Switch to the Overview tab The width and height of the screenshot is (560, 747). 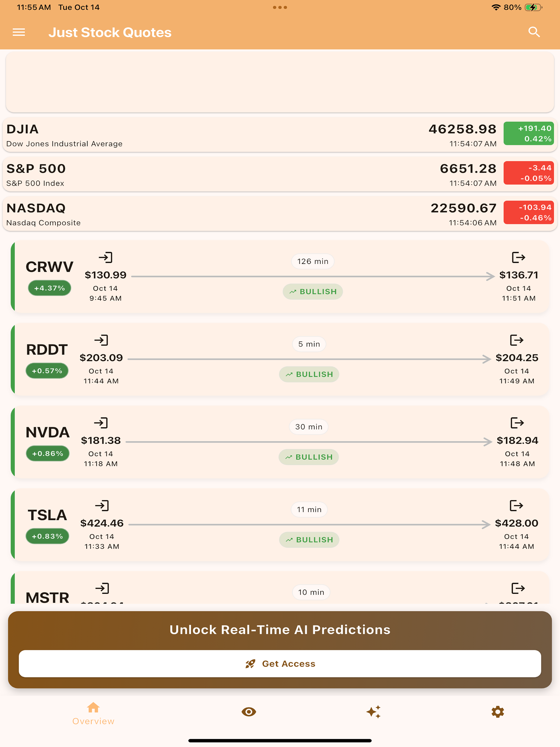(93, 714)
